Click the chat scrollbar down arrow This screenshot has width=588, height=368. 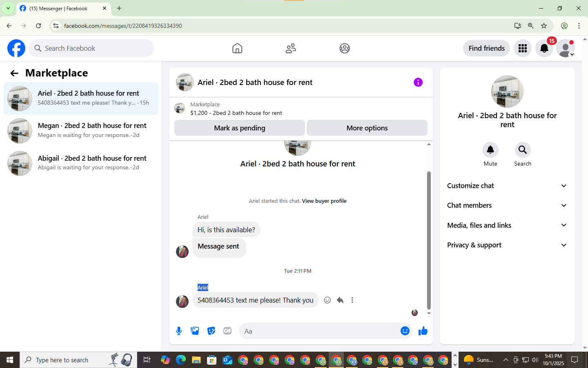(x=429, y=314)
